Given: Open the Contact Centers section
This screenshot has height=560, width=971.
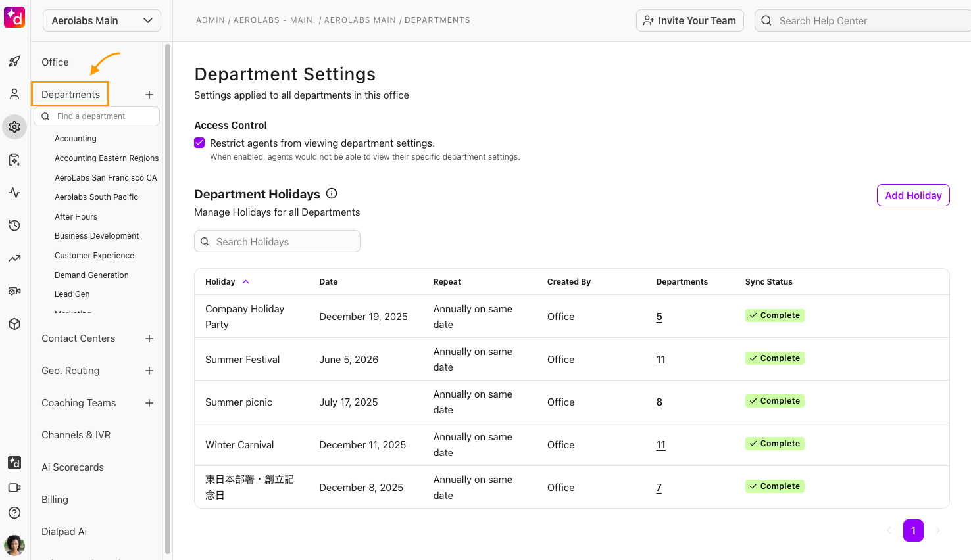Looking at the screenshot, I should (78, 338).
